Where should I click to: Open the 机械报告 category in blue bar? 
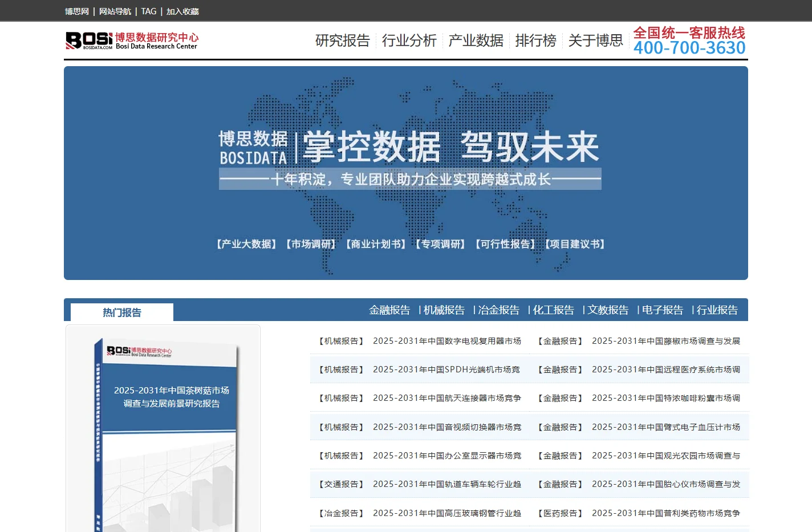click(444, 310)
